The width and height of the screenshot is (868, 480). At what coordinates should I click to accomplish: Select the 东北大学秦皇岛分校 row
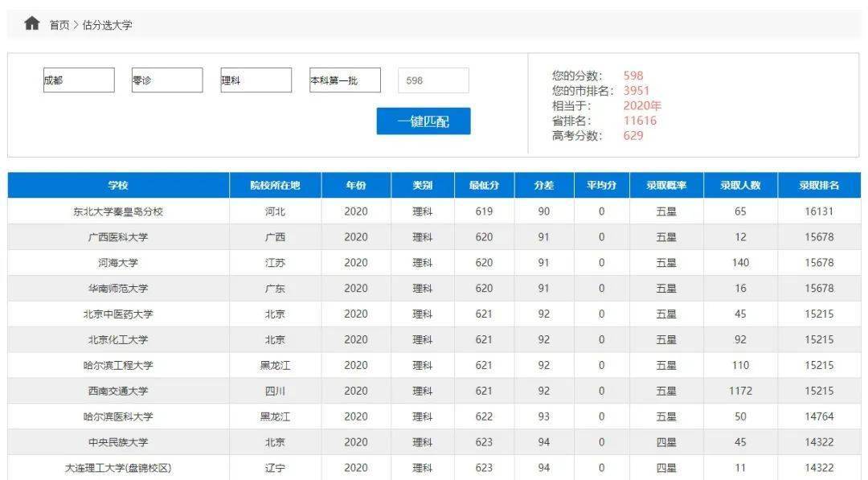pyautogui.click(x=118, y=211)
